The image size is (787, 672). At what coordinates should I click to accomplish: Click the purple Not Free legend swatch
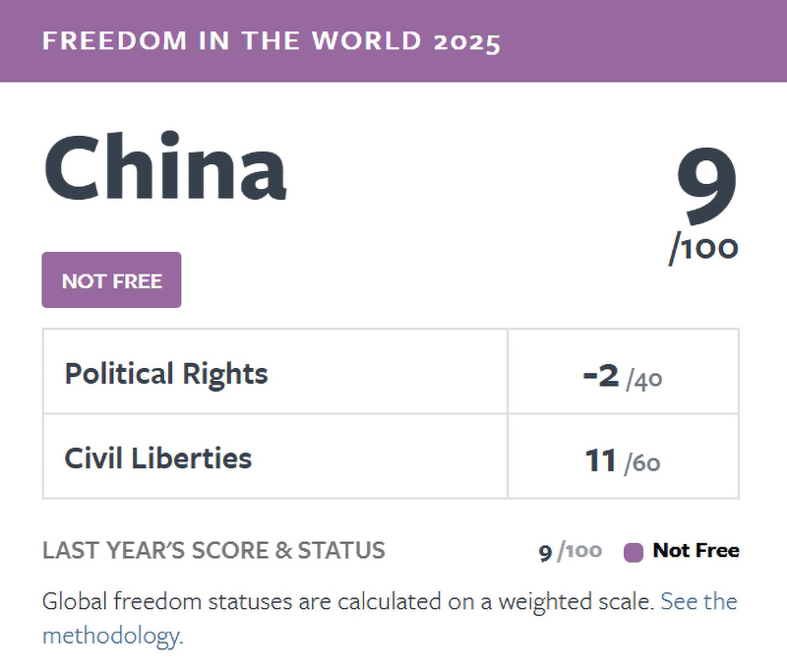pos(633,552)
